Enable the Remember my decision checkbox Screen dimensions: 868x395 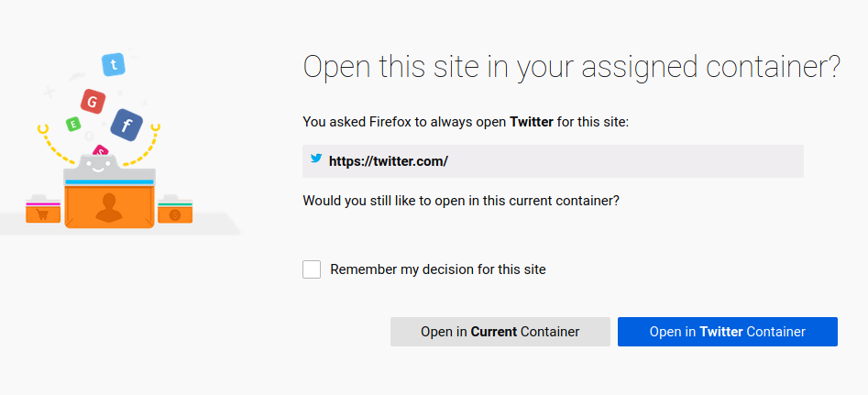point(312,269)
